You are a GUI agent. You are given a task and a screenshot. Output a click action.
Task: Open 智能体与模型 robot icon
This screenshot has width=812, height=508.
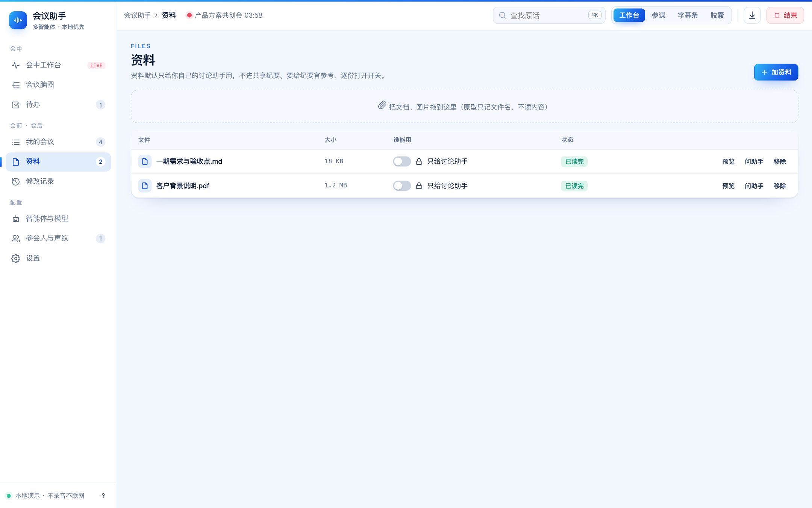16,219
